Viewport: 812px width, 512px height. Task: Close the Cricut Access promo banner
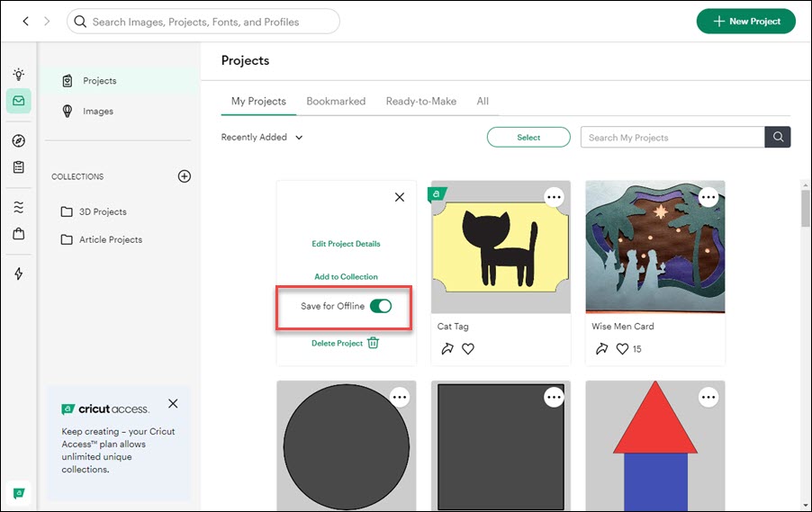(173, 404)
